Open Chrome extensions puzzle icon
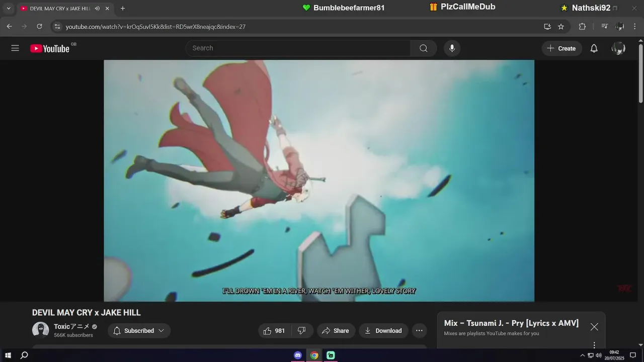This screenshot has height=362, width=644. pyautogui.click(x=582, y=26)
